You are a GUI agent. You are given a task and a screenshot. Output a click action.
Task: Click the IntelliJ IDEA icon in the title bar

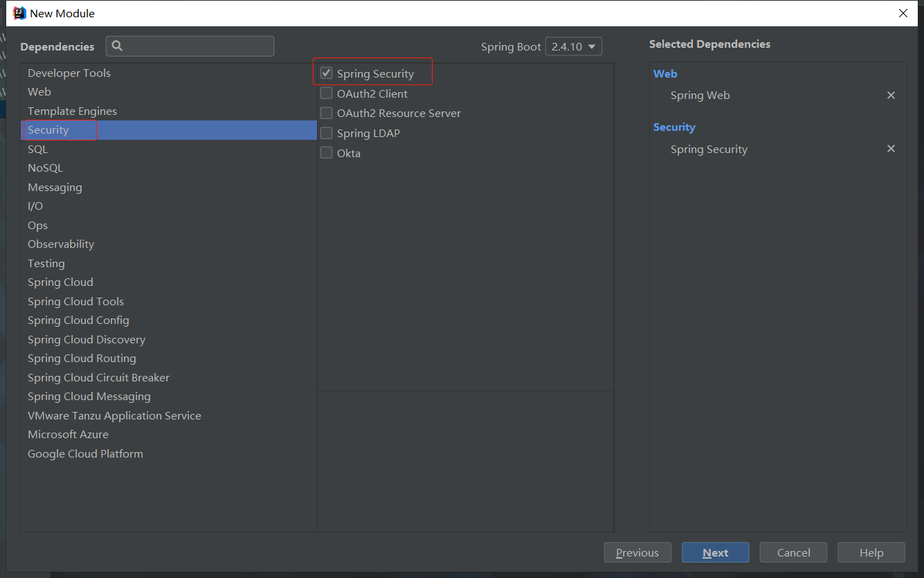[x=19, y=13]
